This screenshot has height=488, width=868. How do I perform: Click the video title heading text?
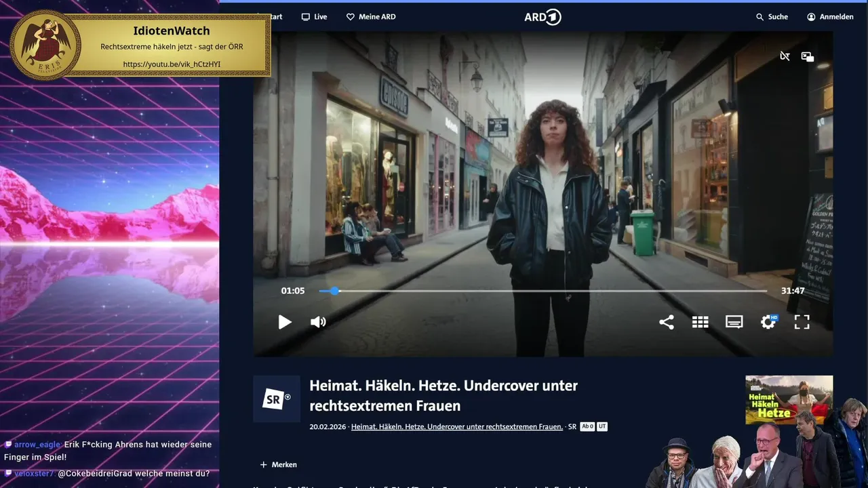tap(443, 395)
